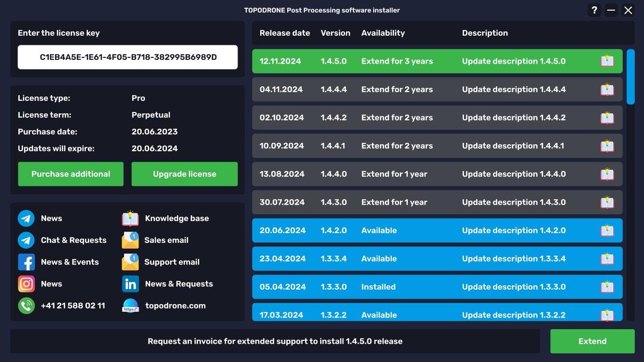Image resolution: width=644 pixels, height=362 pixels.
Task: Click the Sales email link
Action: pyautogui.click(x=166, y=240)
